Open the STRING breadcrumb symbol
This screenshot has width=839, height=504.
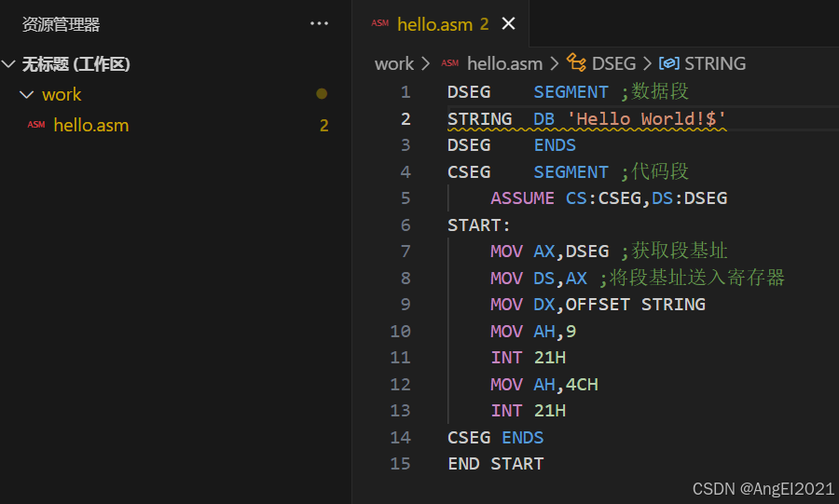tap(715, 63)
